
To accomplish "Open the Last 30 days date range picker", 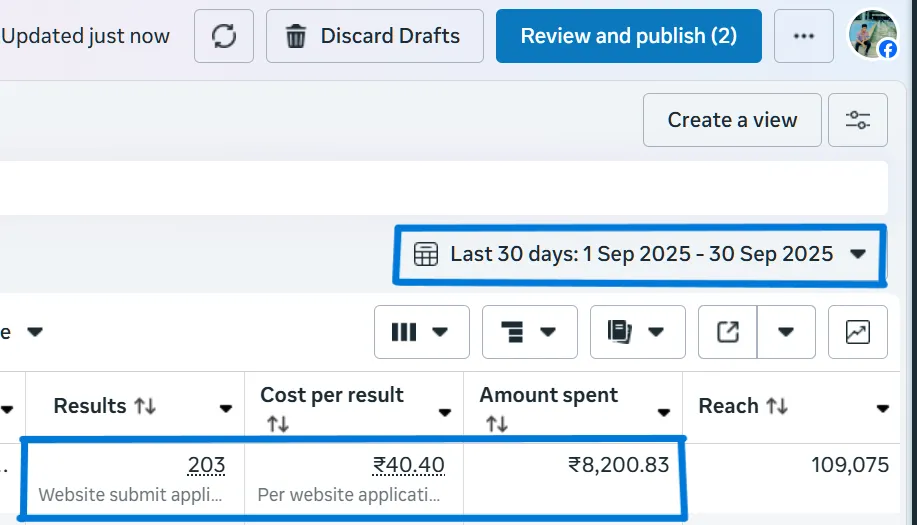I will tap(640, 254).
